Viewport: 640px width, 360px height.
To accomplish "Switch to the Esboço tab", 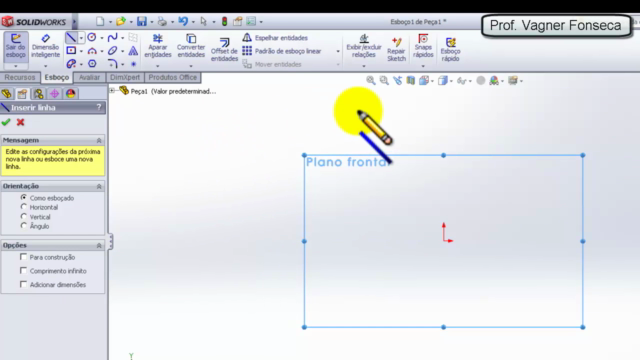I will coord(57,77).
